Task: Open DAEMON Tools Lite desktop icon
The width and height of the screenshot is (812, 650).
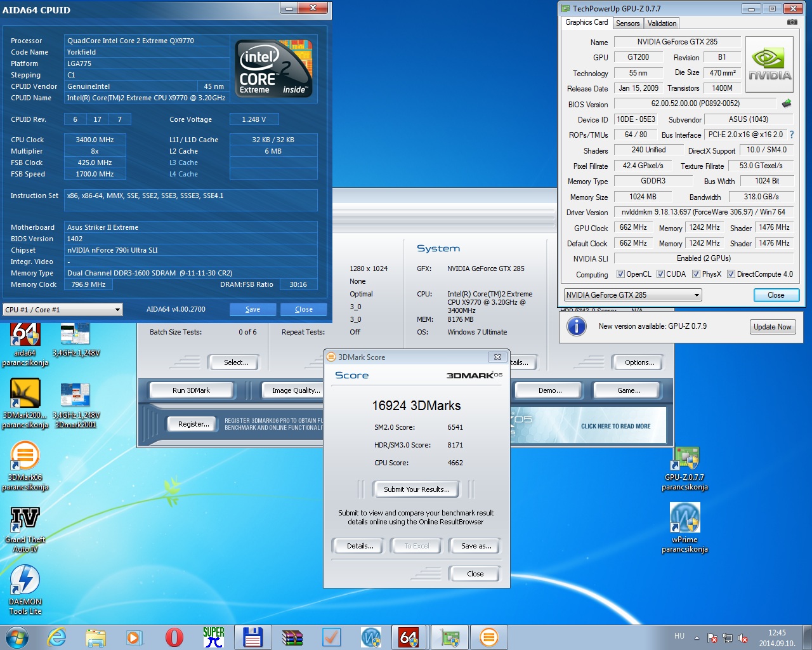Action: [25, 590]
